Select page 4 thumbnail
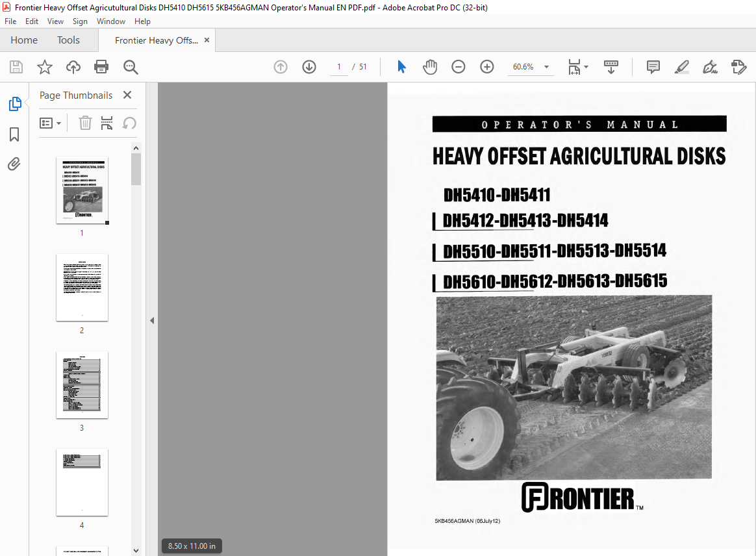 pos(82,482)
